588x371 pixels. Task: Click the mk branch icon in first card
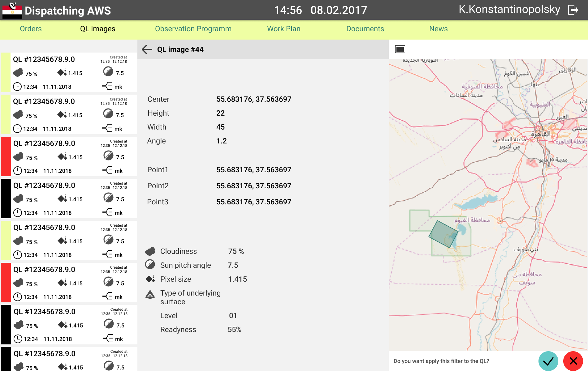tap(107, 86)
